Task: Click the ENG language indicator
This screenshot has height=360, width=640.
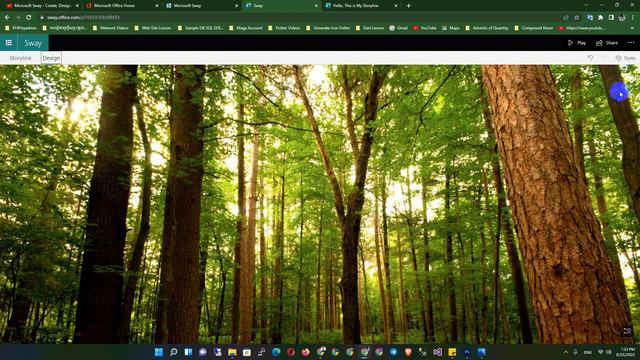Action: click(x=588, y=352)
